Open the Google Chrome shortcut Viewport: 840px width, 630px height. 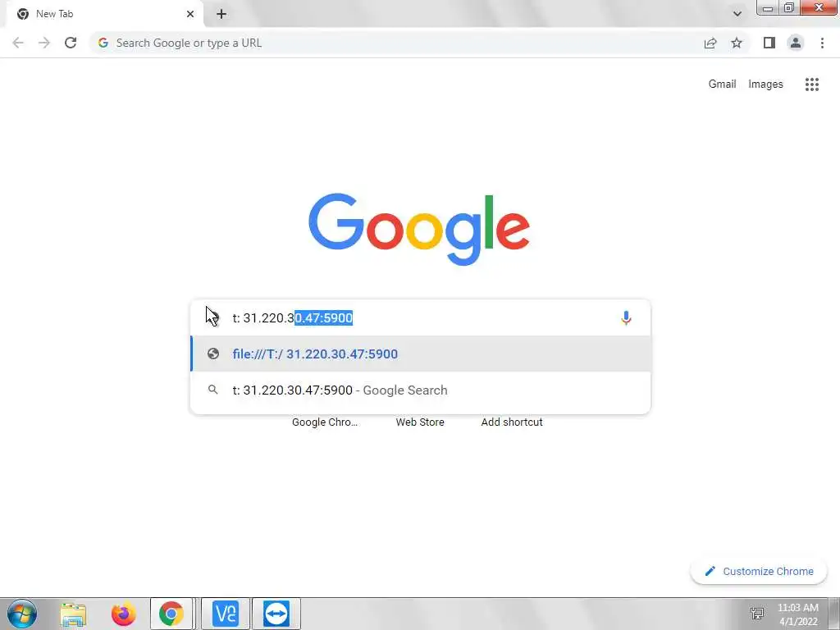click(325, 422)
